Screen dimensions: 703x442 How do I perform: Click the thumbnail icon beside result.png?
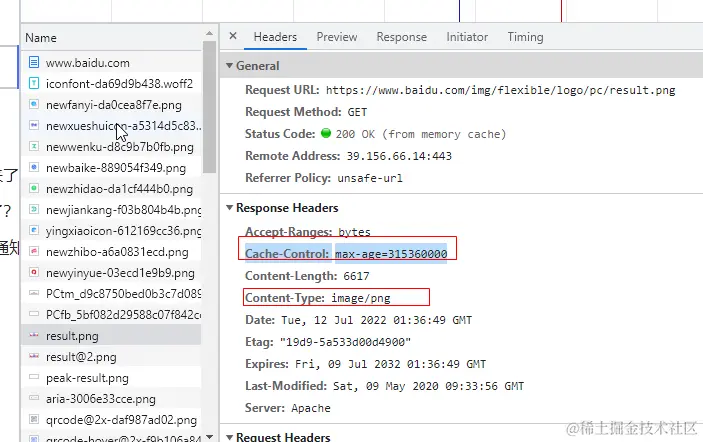pos(34,335)
